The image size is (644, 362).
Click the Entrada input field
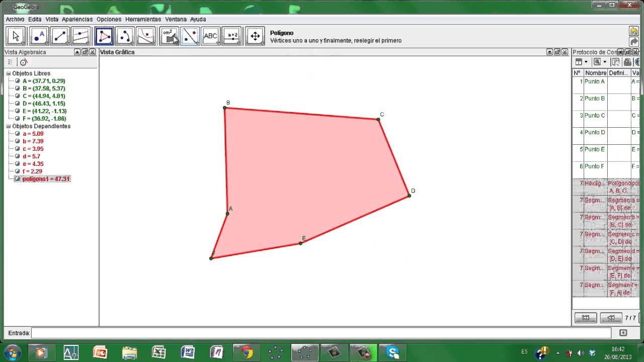tap(321, 333)
